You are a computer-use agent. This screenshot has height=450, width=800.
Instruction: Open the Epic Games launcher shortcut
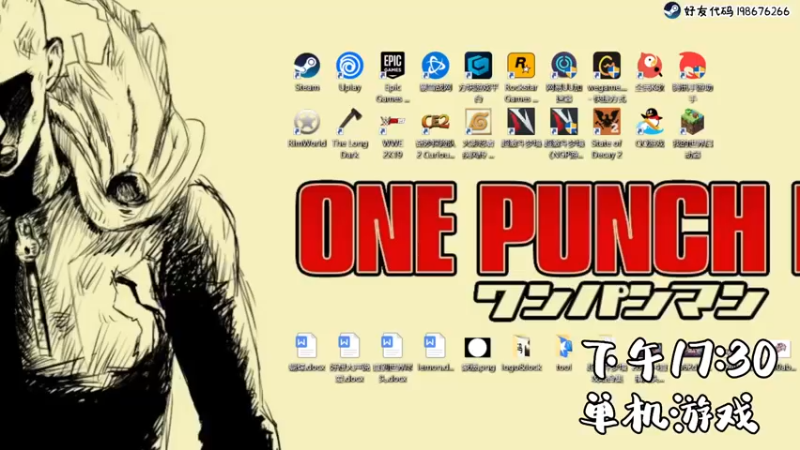(393, 66)
